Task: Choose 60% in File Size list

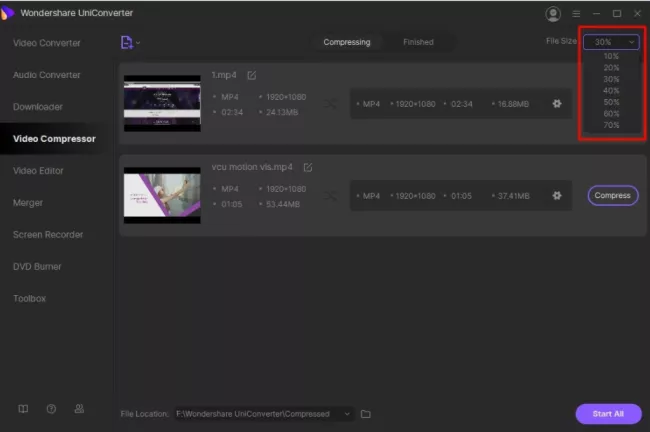Action: [611, 114]
